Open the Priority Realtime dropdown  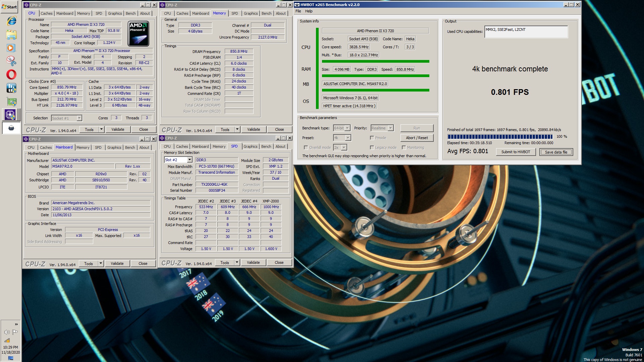390,128
